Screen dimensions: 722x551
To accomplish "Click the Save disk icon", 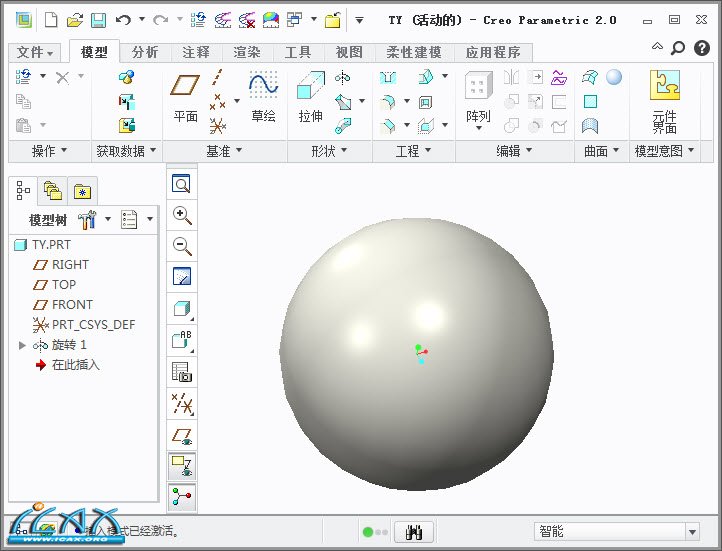I will coord(98,20).
